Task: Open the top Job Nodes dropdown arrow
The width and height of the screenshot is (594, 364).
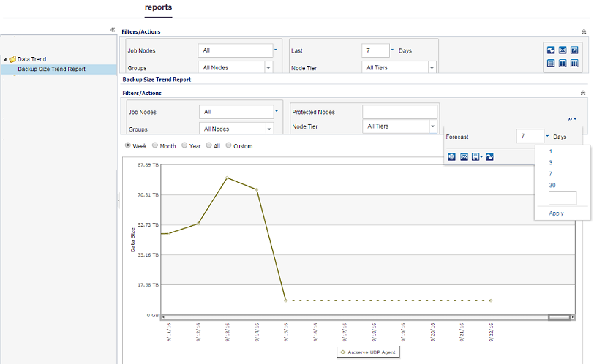Action: coord(275,50)
